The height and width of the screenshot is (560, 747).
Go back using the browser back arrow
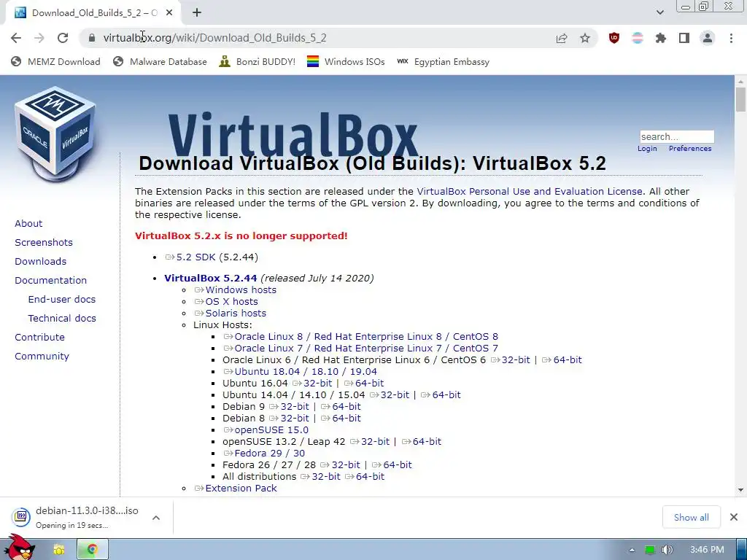pos(16,38)
